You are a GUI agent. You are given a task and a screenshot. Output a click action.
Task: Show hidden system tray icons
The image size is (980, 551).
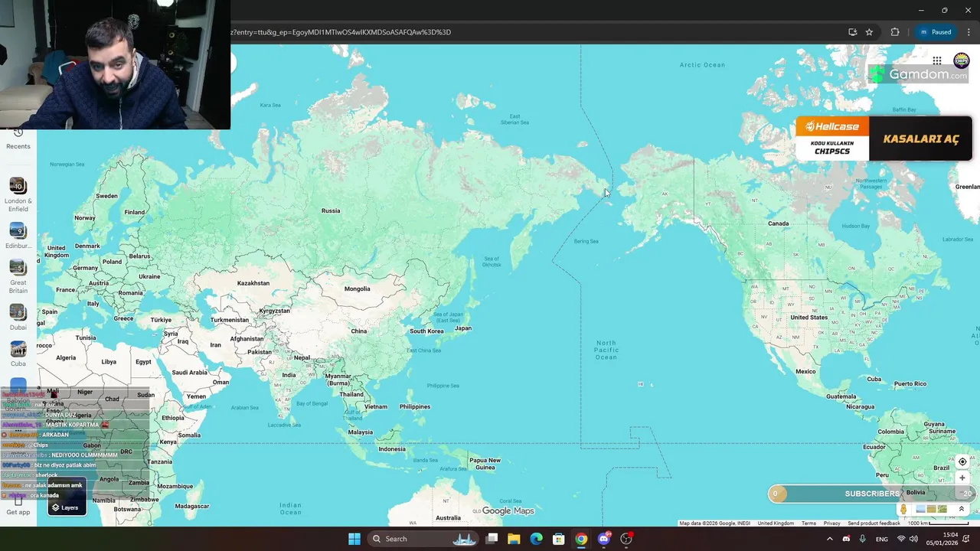point(829,539)
